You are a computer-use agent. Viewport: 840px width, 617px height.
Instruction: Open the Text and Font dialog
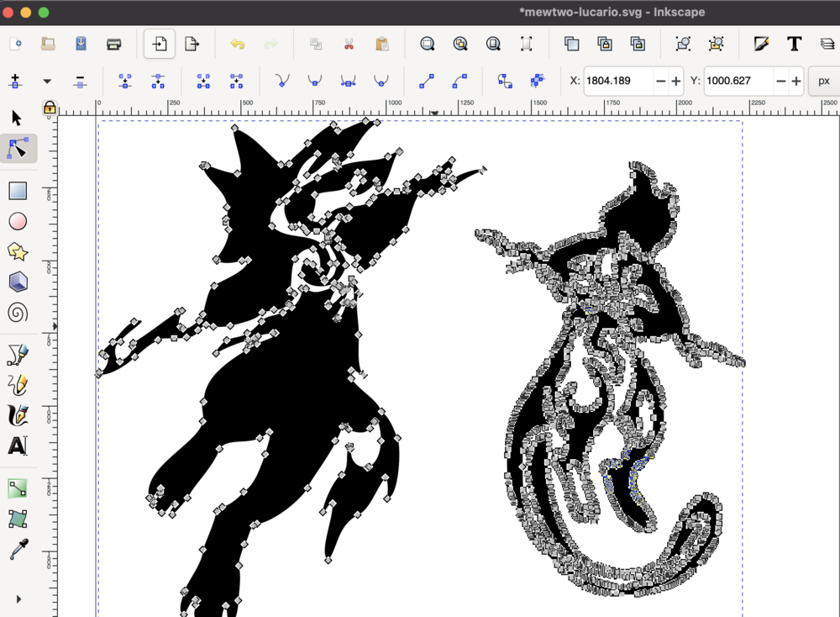pyautogui.click(x=795, y=44)
